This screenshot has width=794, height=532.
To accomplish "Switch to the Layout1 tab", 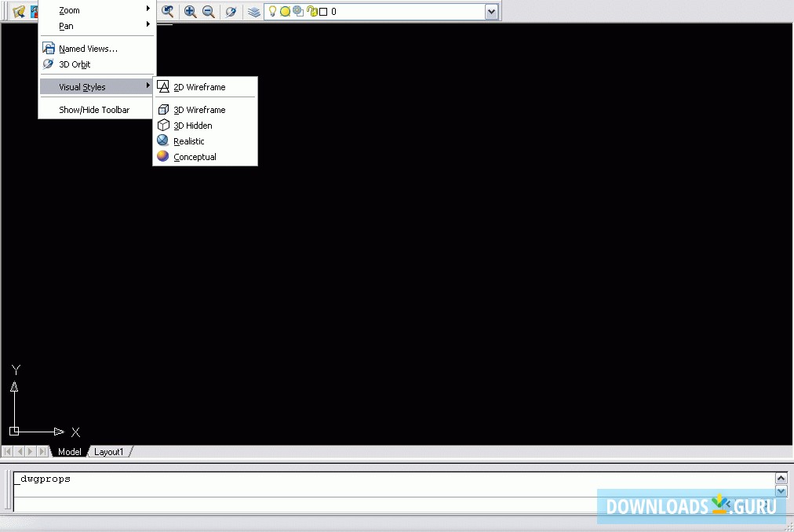I will coord(109,451).
